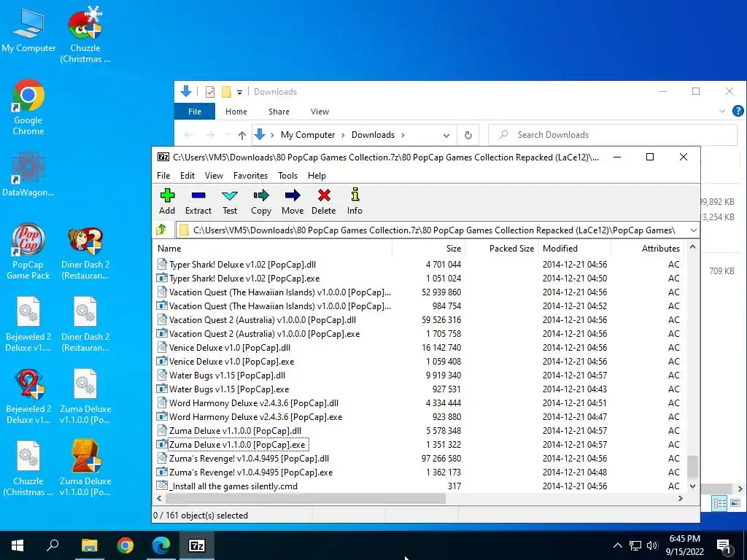Open the Favorites menu
This screenshot has height=560, width=747.
(x=251, y=176)
